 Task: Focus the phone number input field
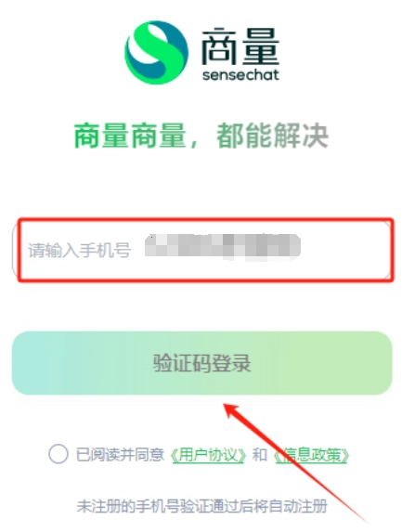[x=202, y=250]
